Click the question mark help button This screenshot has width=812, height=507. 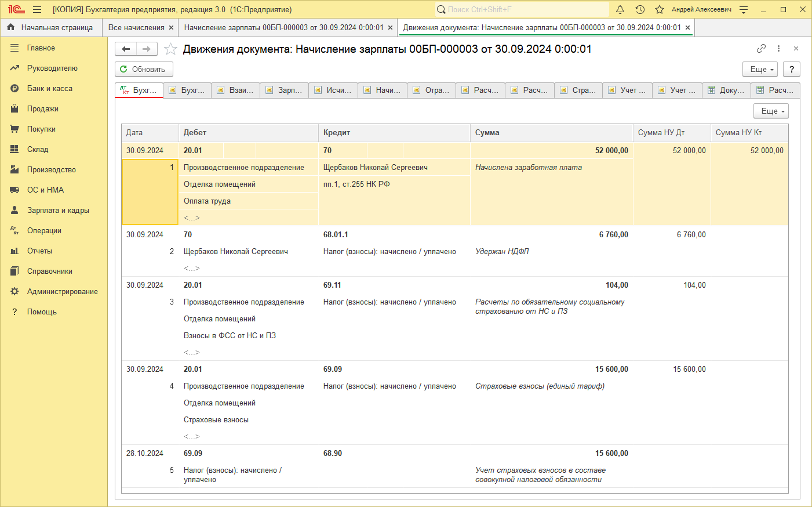(792, 69)
